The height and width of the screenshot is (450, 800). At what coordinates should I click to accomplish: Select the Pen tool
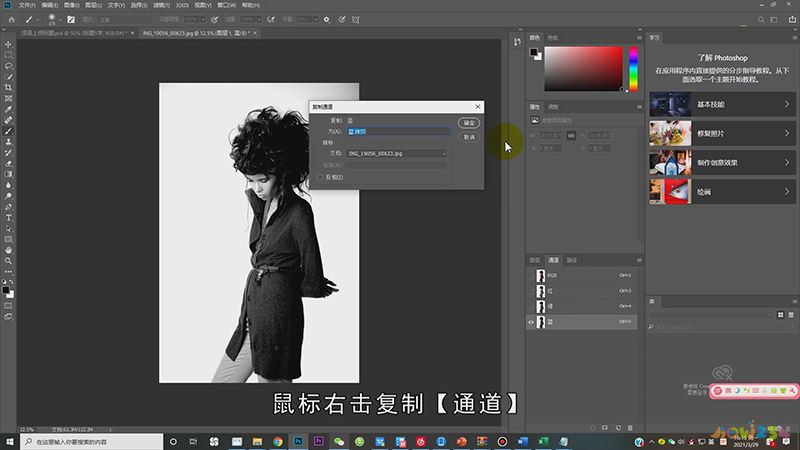pos(8,207)
